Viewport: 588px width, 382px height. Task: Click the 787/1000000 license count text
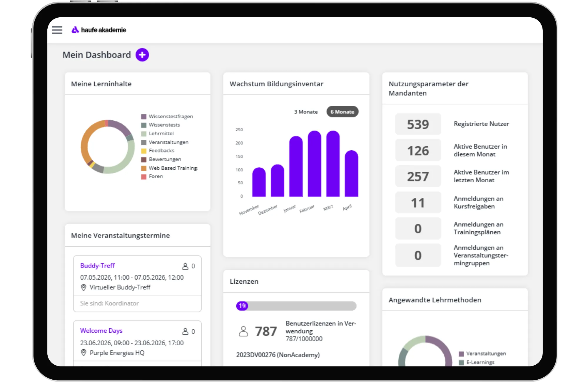(304, 339)
